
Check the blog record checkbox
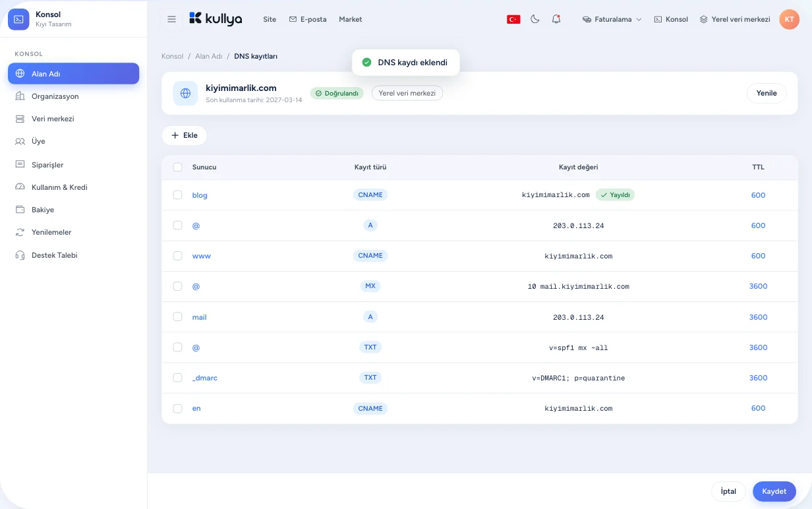(177, 195)
